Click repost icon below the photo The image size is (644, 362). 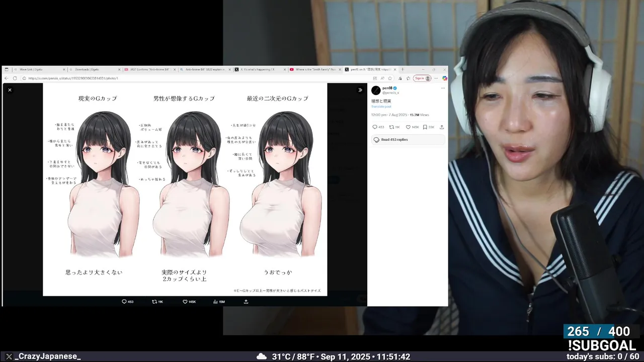tap(154, 302)
